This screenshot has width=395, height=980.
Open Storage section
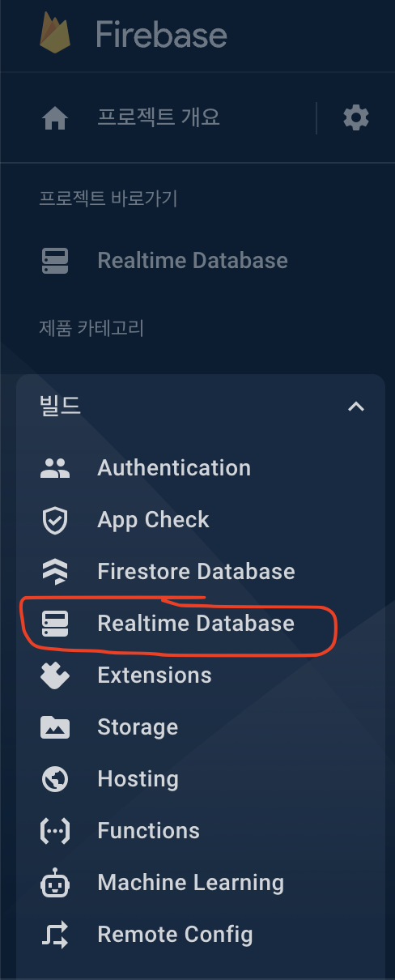(x=138, y=727)
